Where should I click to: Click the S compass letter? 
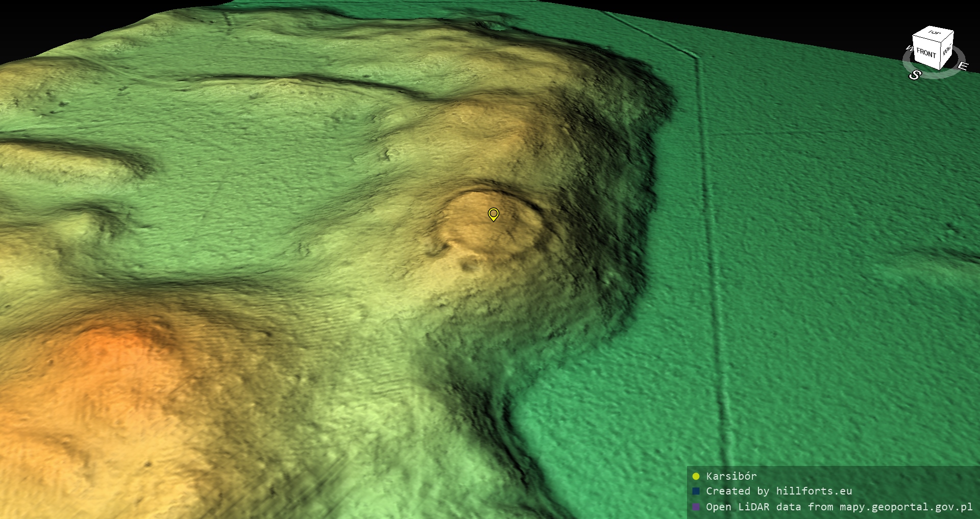pyautogui.click(x=915, y=76)
